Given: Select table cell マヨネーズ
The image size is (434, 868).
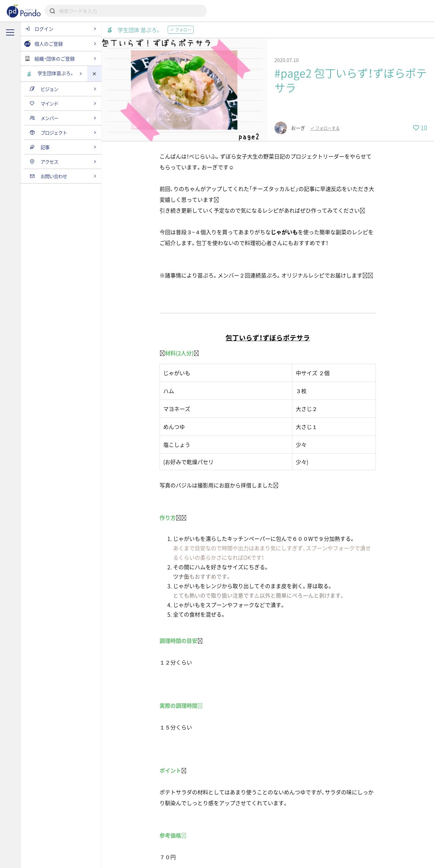Looking at the screenshot, I should pyautogui.click(x=226, y=409).
